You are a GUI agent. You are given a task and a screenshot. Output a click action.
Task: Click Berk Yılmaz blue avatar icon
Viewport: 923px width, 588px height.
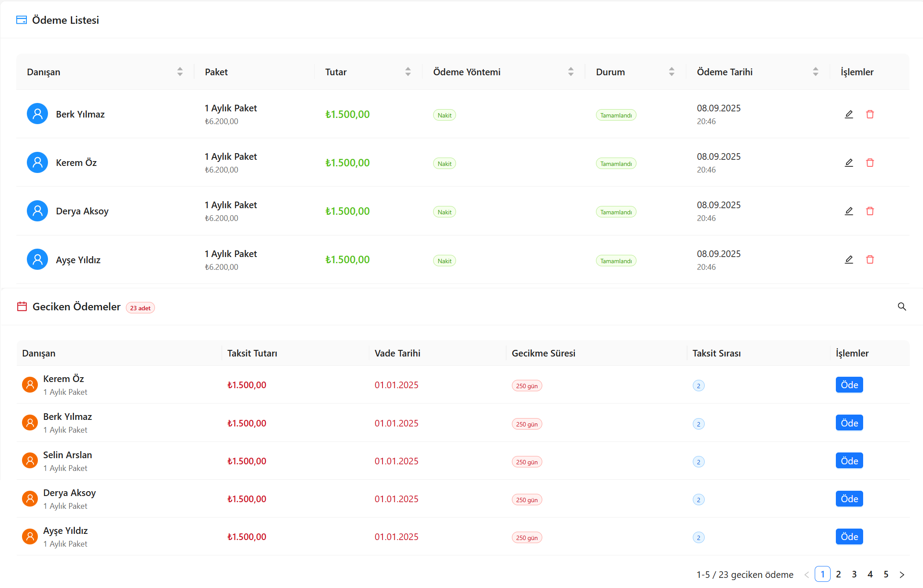37,114
